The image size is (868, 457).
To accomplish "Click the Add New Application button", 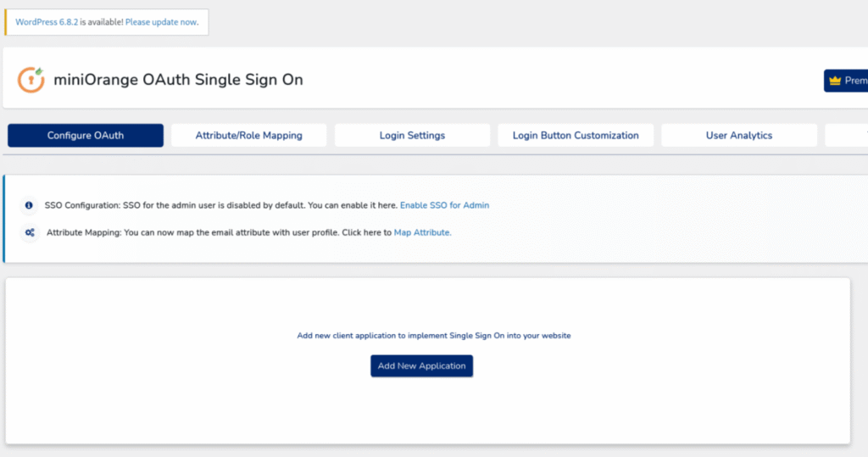I will 422,366.
